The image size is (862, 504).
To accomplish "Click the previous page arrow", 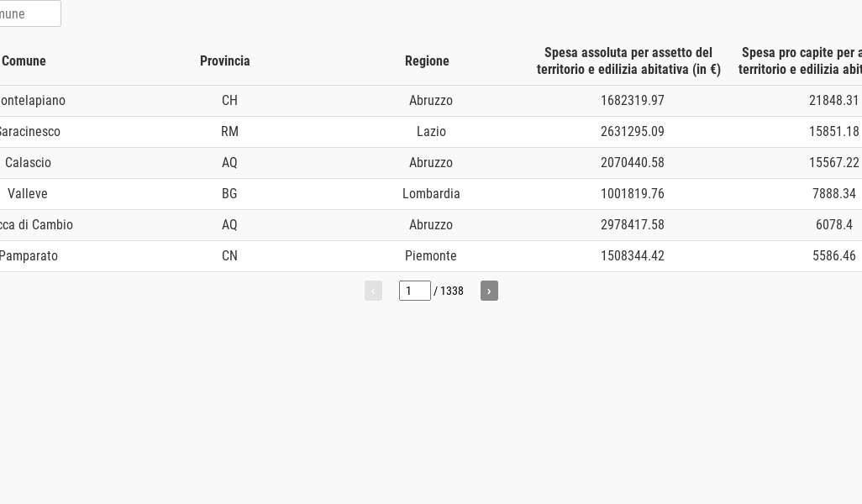I will [373, 291].
